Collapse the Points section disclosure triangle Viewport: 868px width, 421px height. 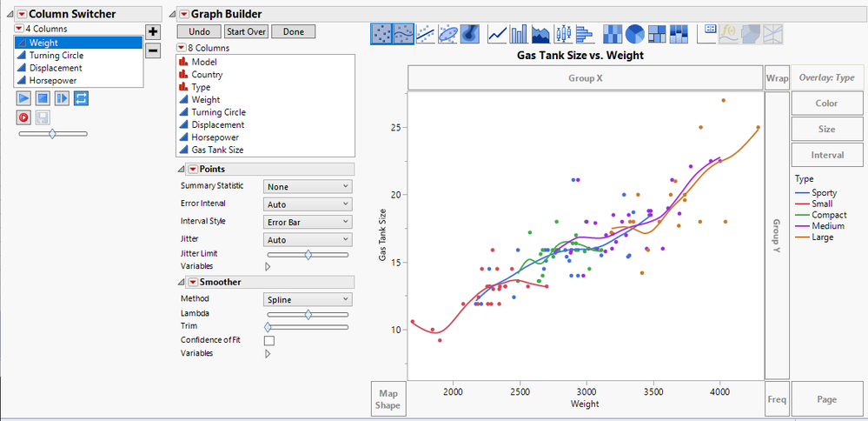181,169
